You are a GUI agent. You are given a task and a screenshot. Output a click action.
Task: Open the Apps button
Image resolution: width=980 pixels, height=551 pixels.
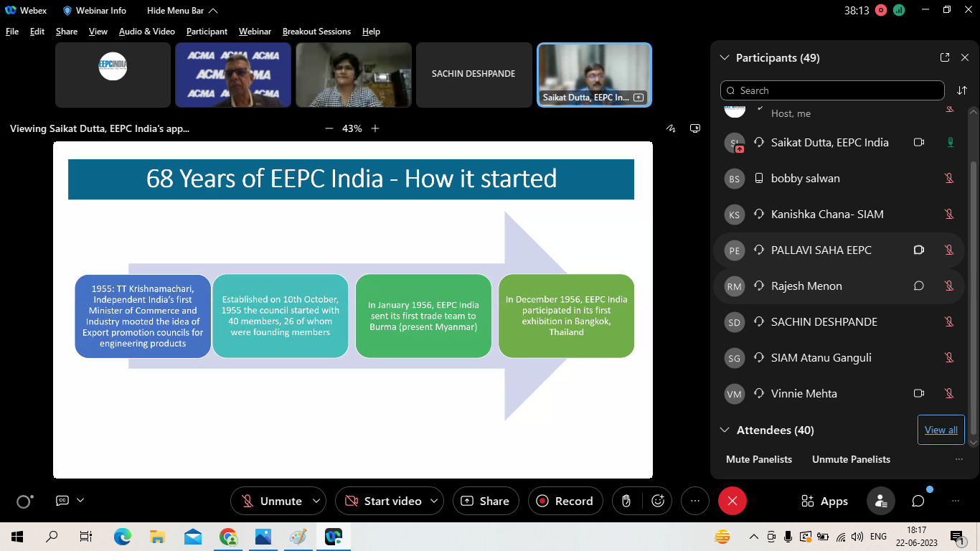point(824,501)
